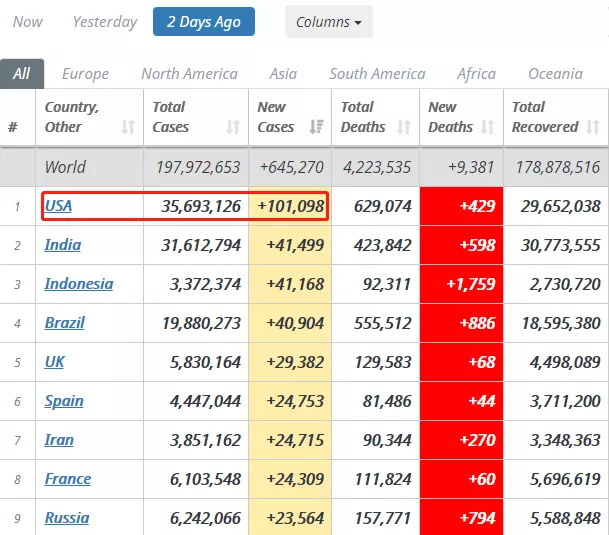Click Brazil recovered 18,595,380
609x535 pixels.
coord(561,323)
